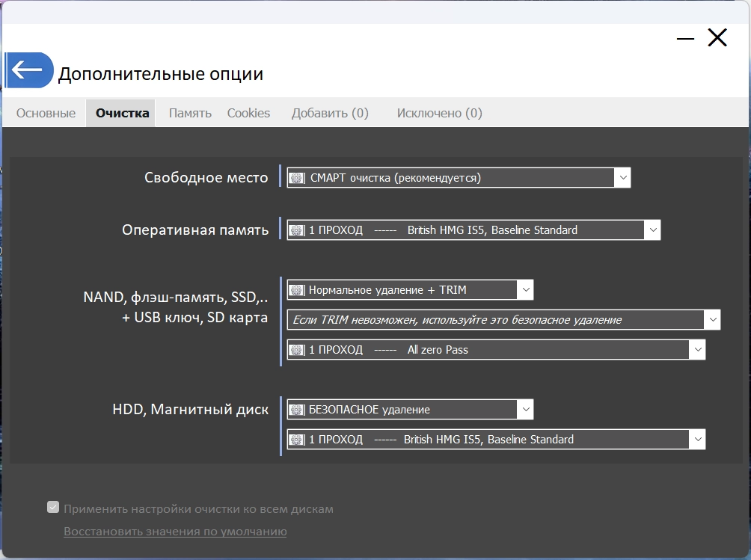Image resolution: width=751 pixels, height=560 pixels.
Task: Toggle Применить настройки очистки ко всем дискам
Action: pos(53,508)
